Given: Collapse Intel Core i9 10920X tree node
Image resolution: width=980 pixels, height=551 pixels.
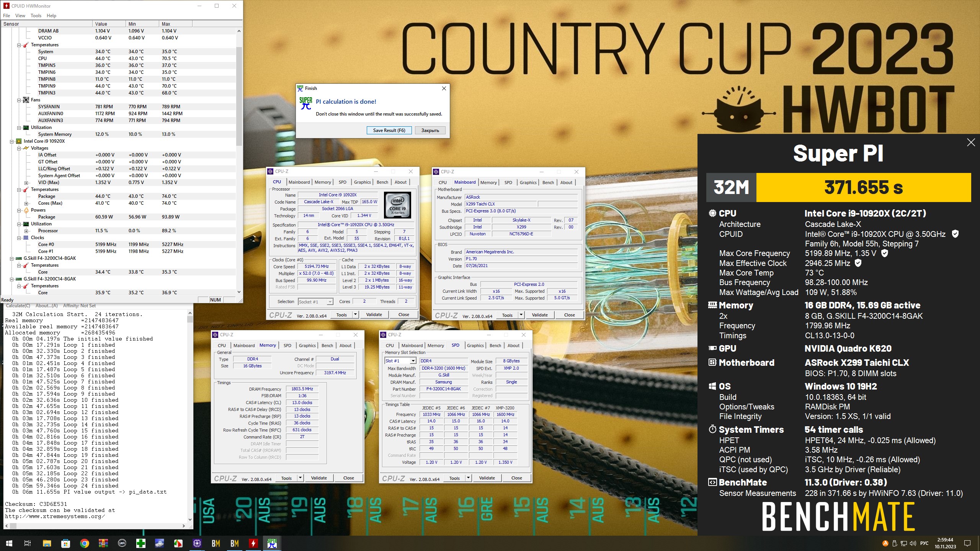Looking at the screenshot, I should click(12, 141).
